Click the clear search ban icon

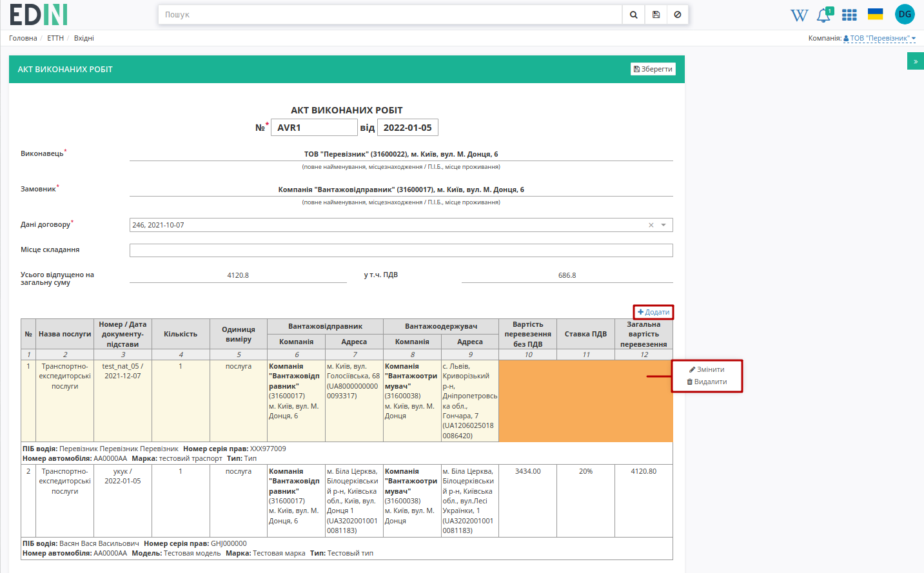click(678, 15)
